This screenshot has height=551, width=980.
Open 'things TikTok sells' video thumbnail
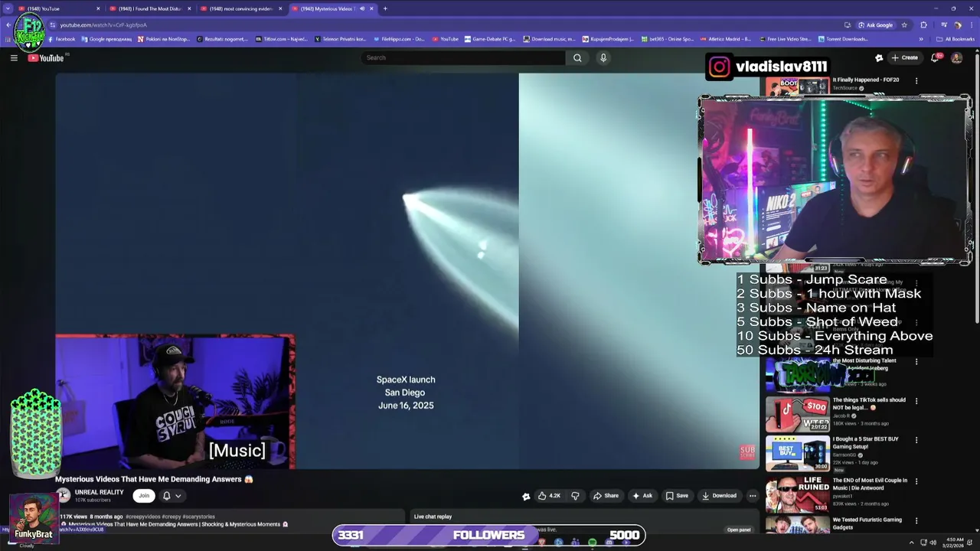point(797,414)
